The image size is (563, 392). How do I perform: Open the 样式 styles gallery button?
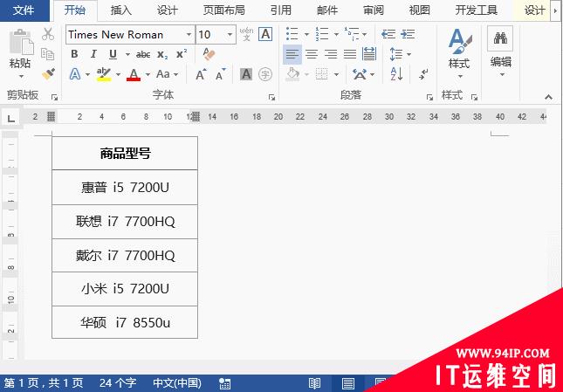(x=459, y=54)
